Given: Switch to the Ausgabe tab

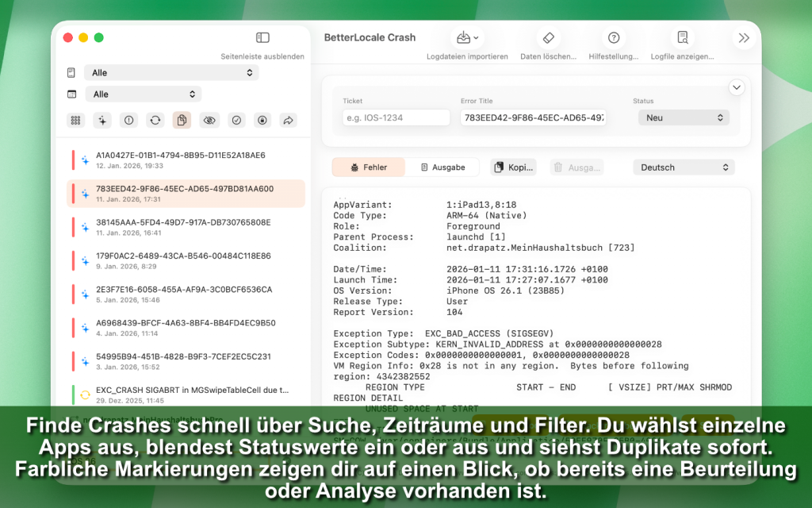Looking at the screenshot, I should (442, 167).
